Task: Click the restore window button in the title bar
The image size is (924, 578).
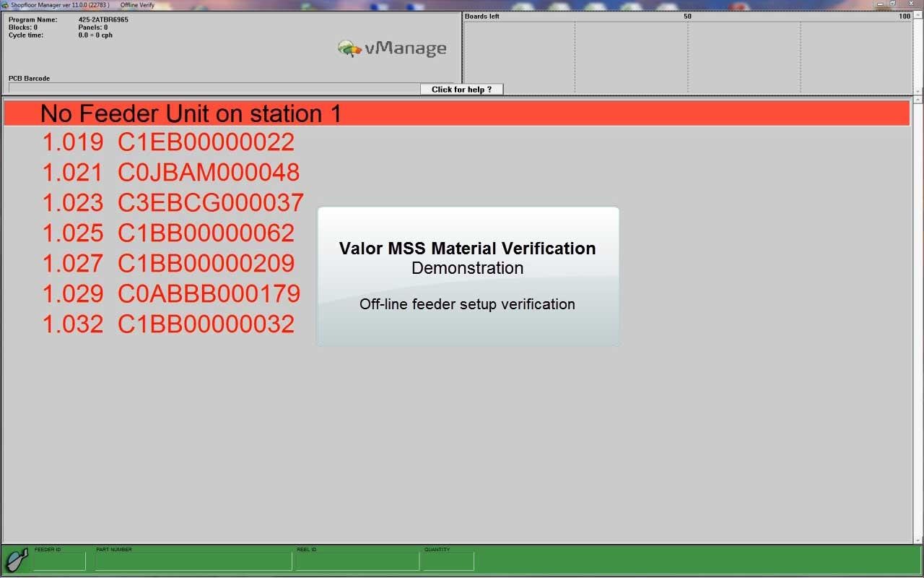Action: pos(893,4)
